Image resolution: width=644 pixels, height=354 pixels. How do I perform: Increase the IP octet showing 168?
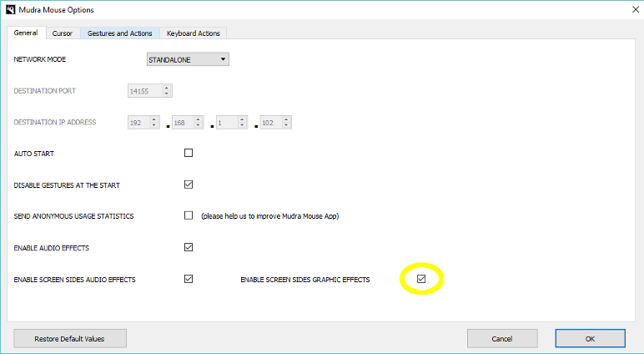(x=199, y=119)
